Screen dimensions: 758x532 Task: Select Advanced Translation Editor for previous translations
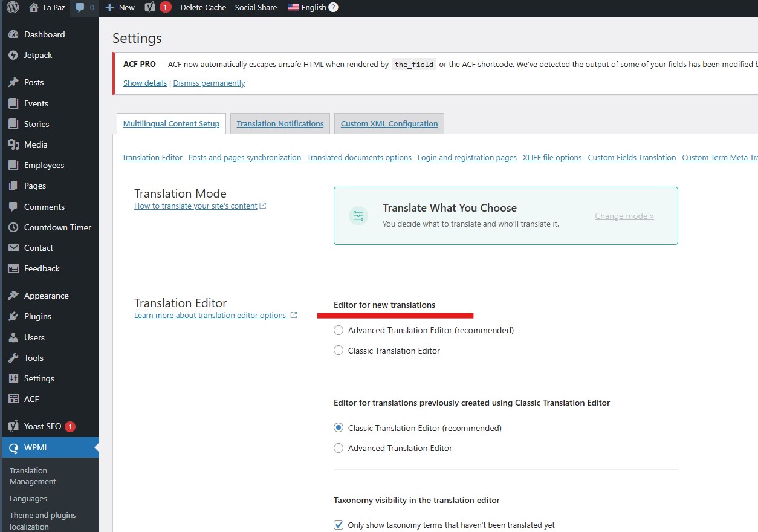pyautogui.click(x=339, y=448)
